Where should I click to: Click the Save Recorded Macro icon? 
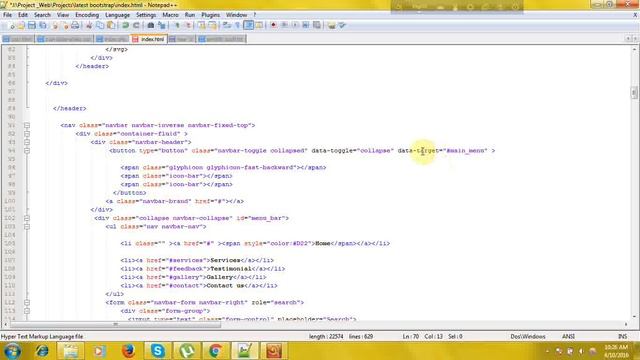point(317,25)
